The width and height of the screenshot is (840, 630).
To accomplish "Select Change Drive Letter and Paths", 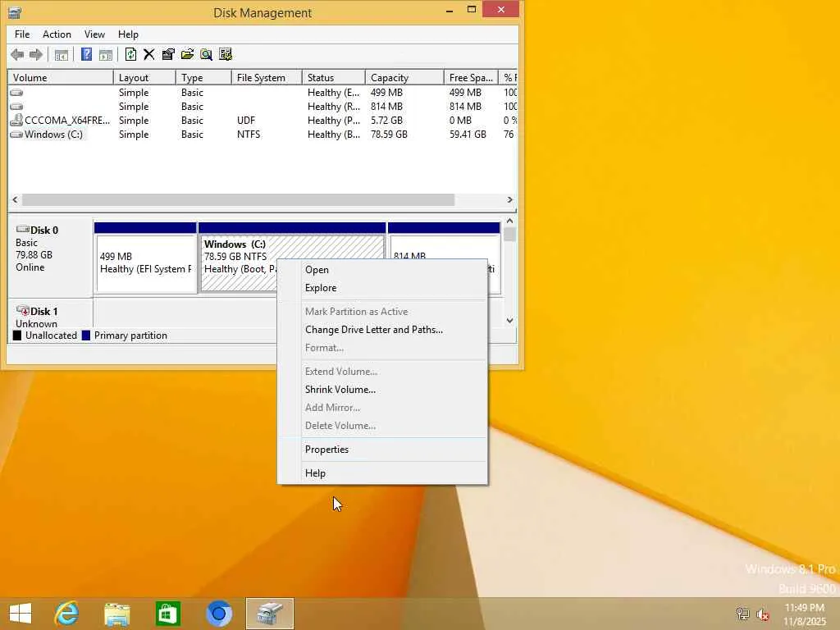I will 373,330.
